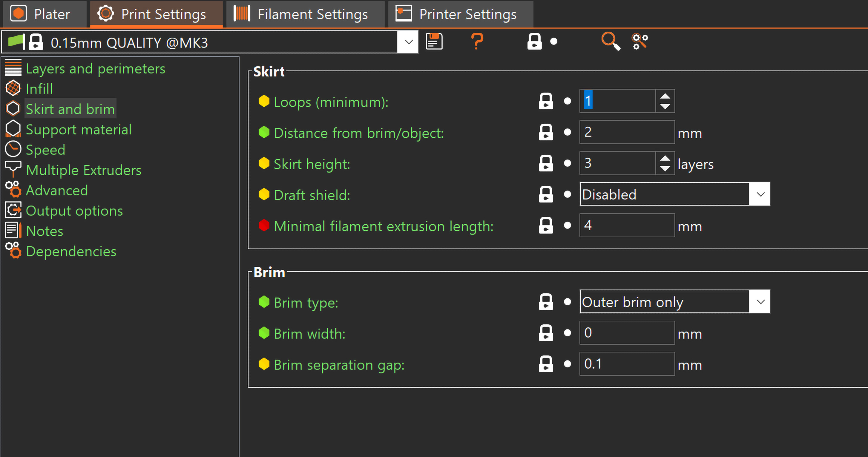868x457 pixels.
Task: Toggle the Loops minimum lock icon
Action: (x=545, y=102)
